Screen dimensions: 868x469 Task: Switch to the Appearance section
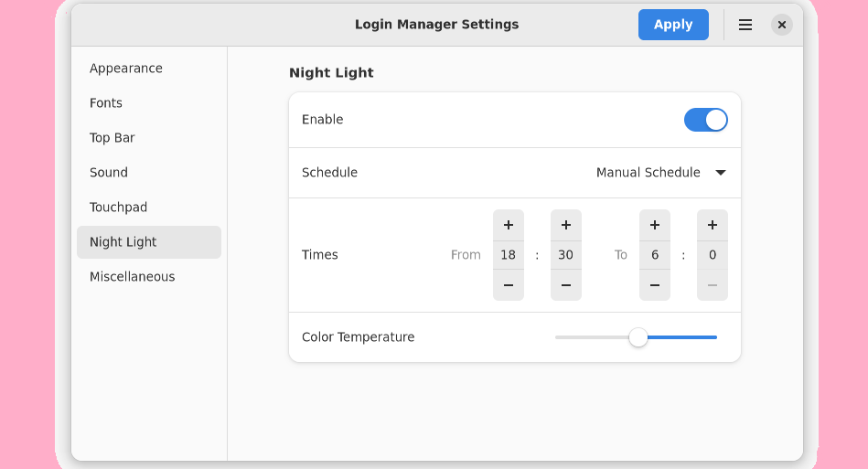pyautogui.click(x=126, y=69)
